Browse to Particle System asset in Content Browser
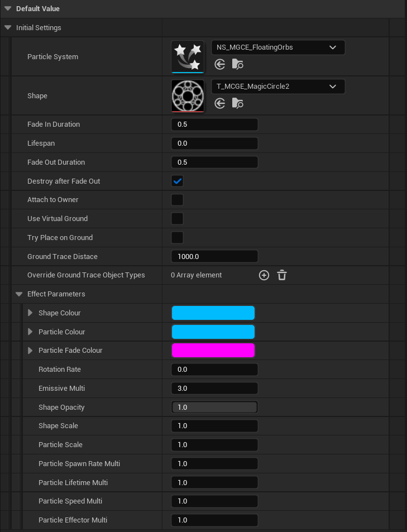Image resolution: width=407 pixels, height=532 pixels. point(238,65)
